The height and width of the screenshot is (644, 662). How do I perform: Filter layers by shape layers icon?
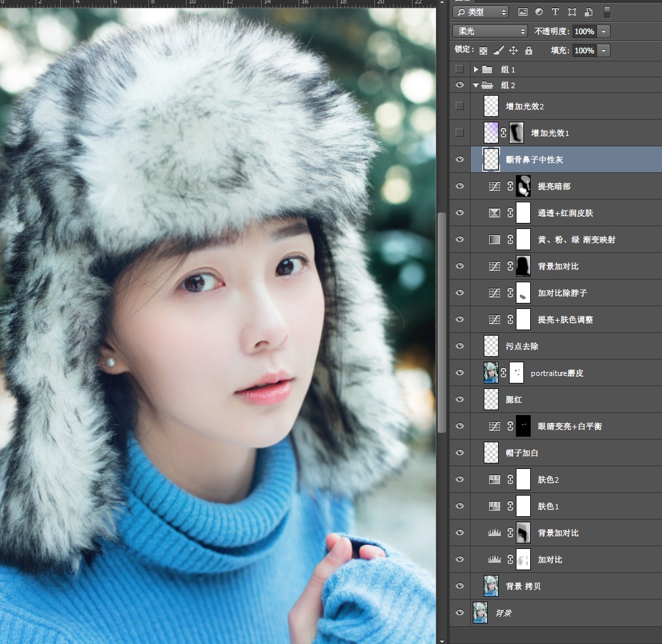tap(572, 12)
